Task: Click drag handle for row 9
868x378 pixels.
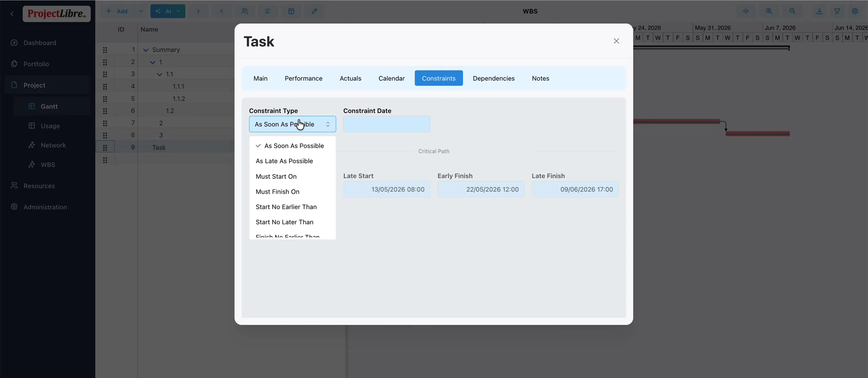Action: point(105,147)
